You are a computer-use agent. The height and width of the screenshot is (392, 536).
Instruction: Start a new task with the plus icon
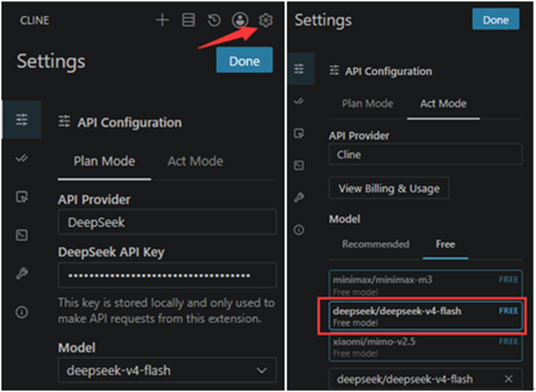(x=162, y=20)
